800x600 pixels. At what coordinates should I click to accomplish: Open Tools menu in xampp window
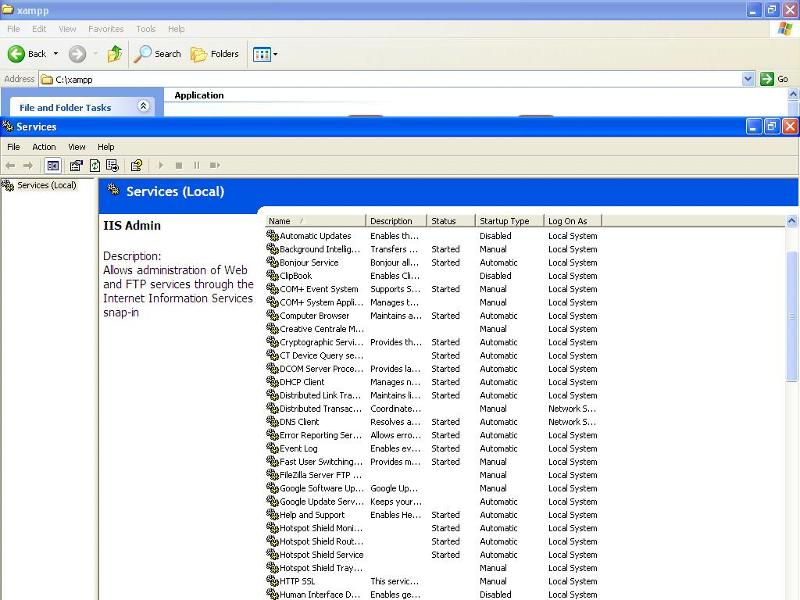tap(145, 29)
